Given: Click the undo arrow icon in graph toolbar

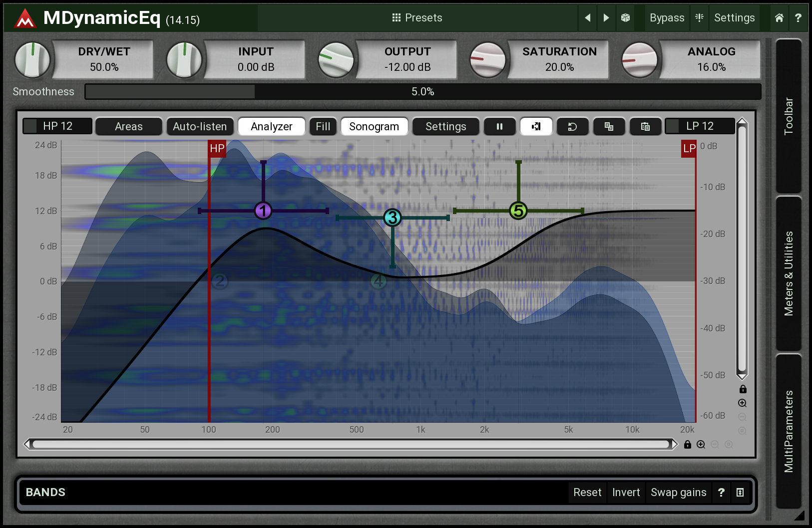Looking at the screenshot, I should click(x=572, y=127).
